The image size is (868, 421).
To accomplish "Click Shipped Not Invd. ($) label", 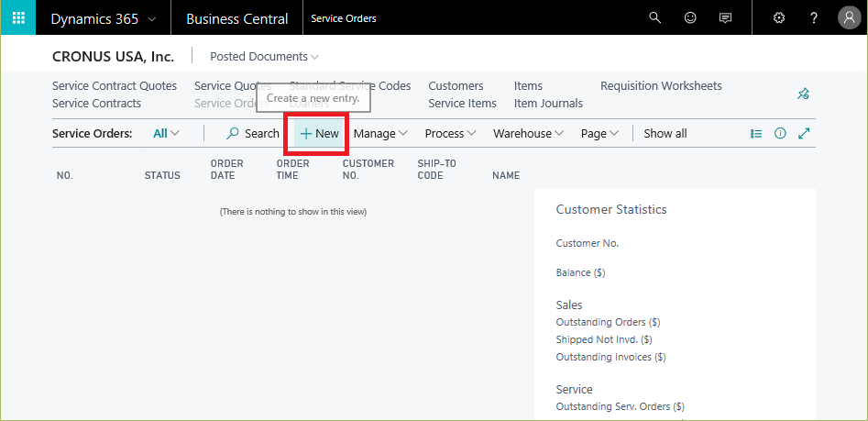I will [x=604, y=339].
